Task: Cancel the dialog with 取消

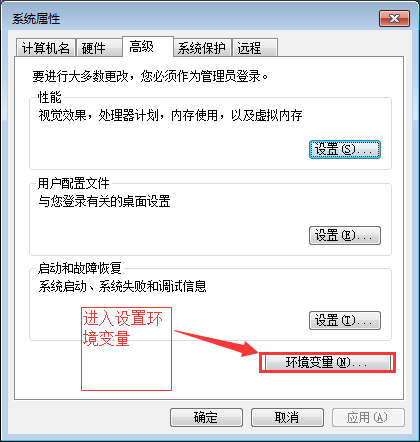Action: click(287, 417)
